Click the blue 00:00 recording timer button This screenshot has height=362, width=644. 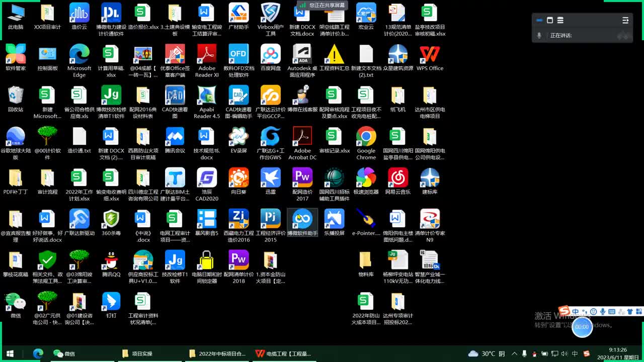tap(582, 327)
